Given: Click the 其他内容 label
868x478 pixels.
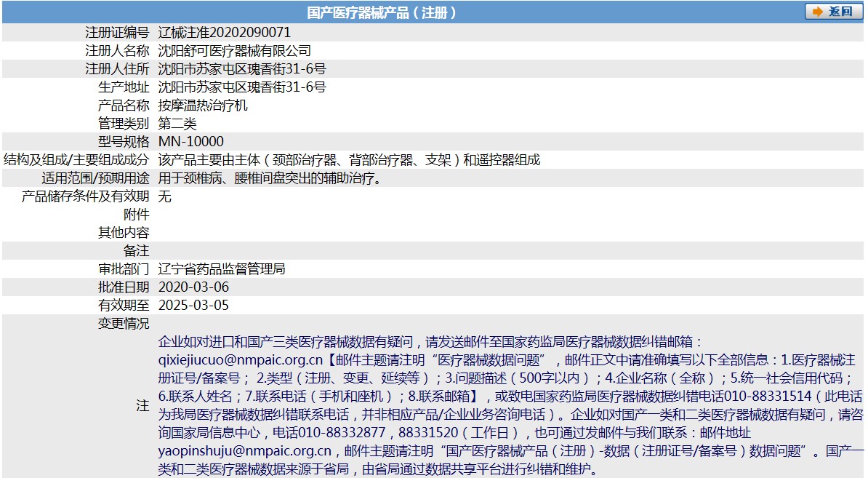Looking at the screenshot, I should tap(124, 233).
